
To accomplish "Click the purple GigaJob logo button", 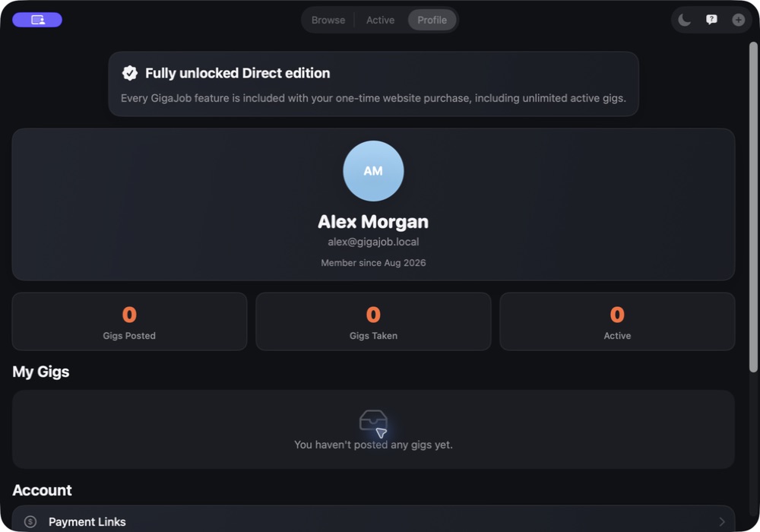I will pos(37,20).
